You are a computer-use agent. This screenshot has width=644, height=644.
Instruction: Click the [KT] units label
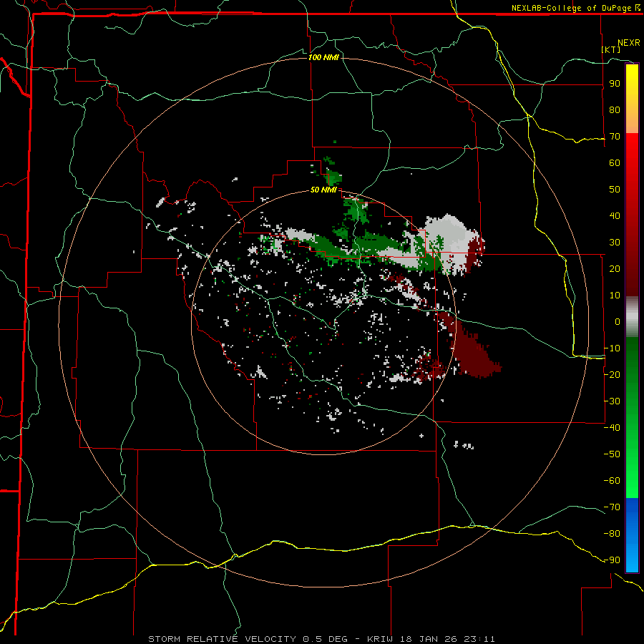[611, 49]
